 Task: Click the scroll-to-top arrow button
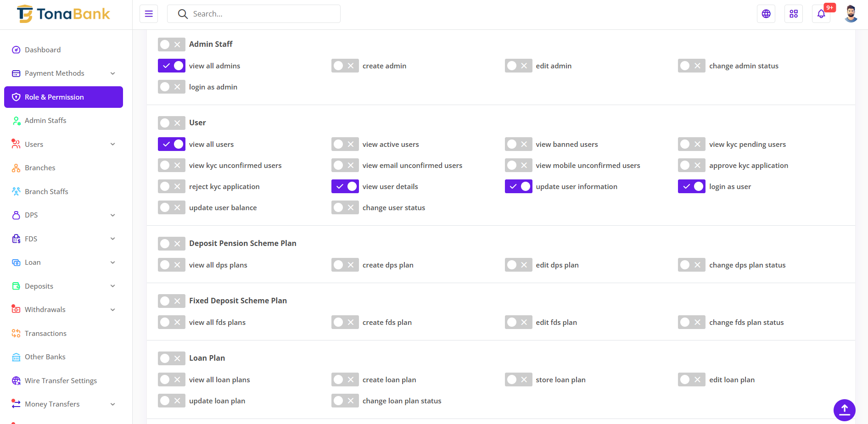tap(844, 410)
